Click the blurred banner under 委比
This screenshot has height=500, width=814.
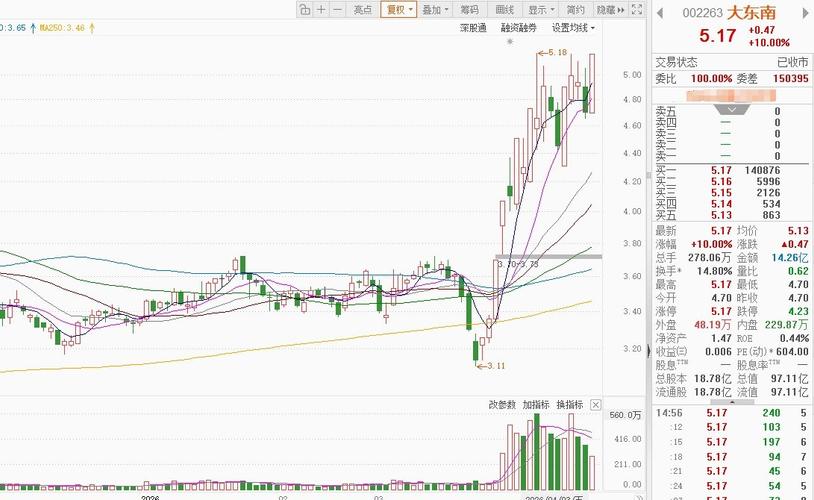731,96
